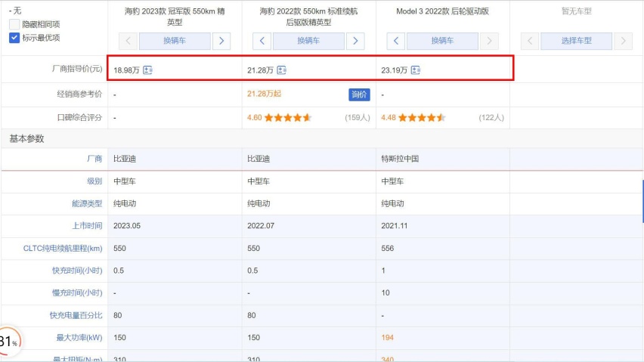
Task: Click next arrow for 海豹 2023款 冠军版
Action: tap(221, 41)
